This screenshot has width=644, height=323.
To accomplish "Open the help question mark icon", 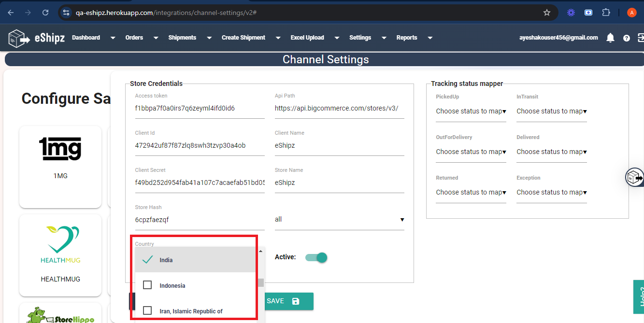I will click(627, 38).
